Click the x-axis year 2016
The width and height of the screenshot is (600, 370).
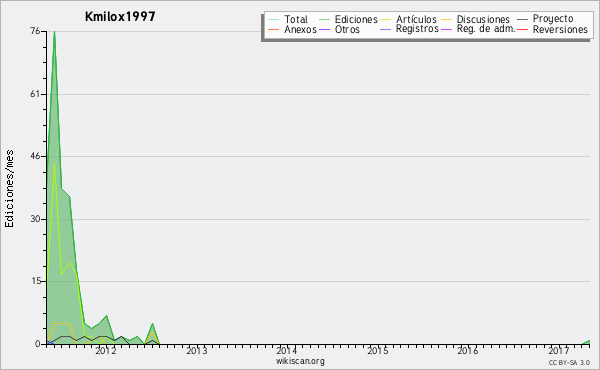pyautogui.click(x=468, y=350)
